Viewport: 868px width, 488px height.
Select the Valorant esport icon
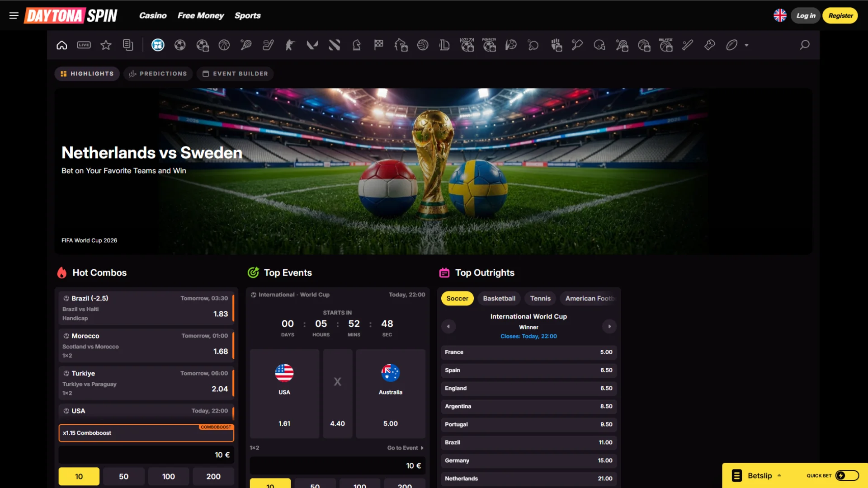312,45
